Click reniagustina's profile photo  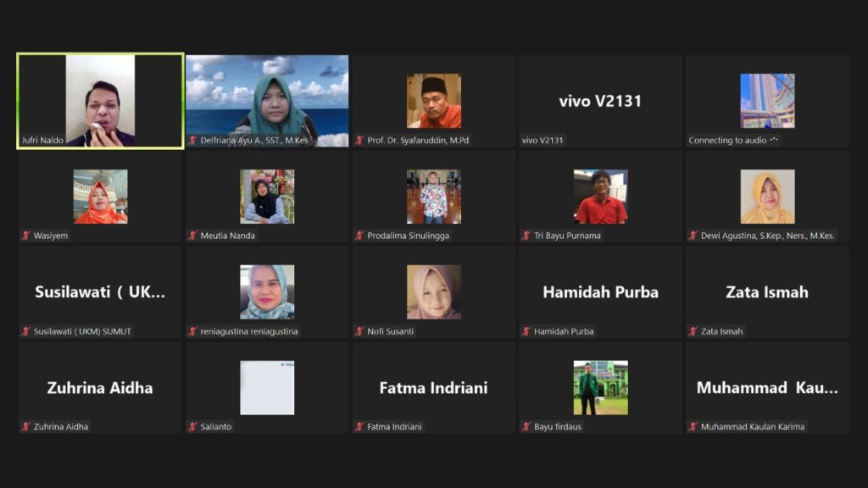pos(267,292)
